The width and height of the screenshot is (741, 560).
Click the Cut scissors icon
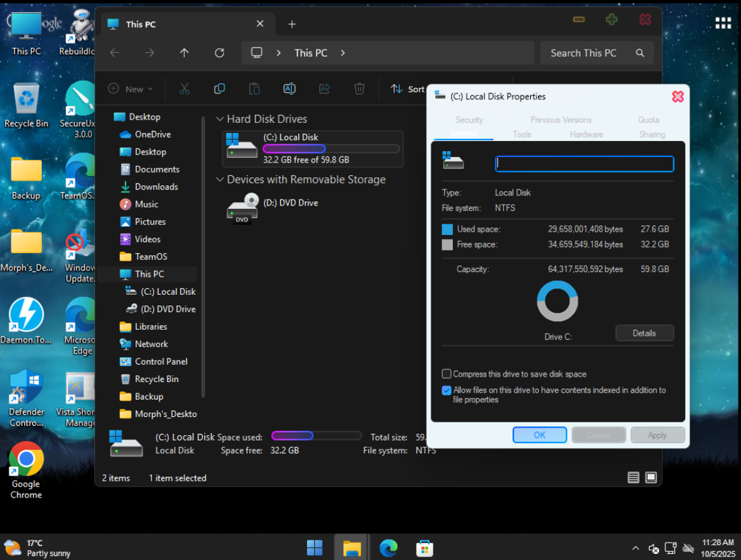click(x=184, y=89)
